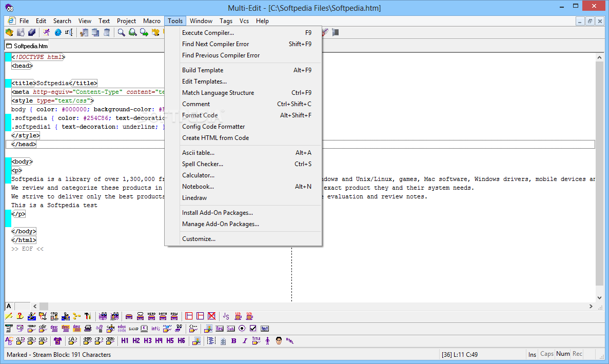Insert an anchor A tag
This screenshot has height=364, width=609.
tap(73, 341)
